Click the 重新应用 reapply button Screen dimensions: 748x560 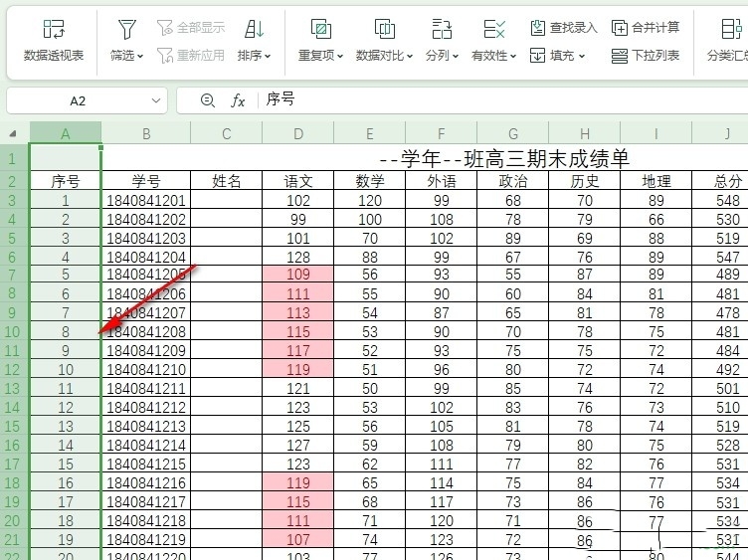coord(191,56)
